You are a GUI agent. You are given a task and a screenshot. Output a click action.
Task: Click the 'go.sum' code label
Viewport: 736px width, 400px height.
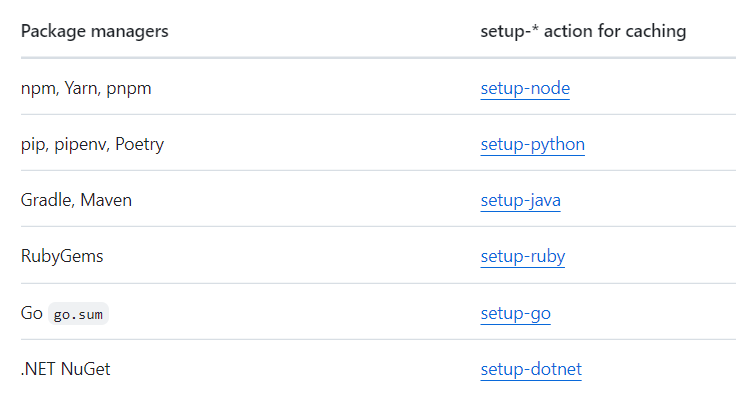78,314
